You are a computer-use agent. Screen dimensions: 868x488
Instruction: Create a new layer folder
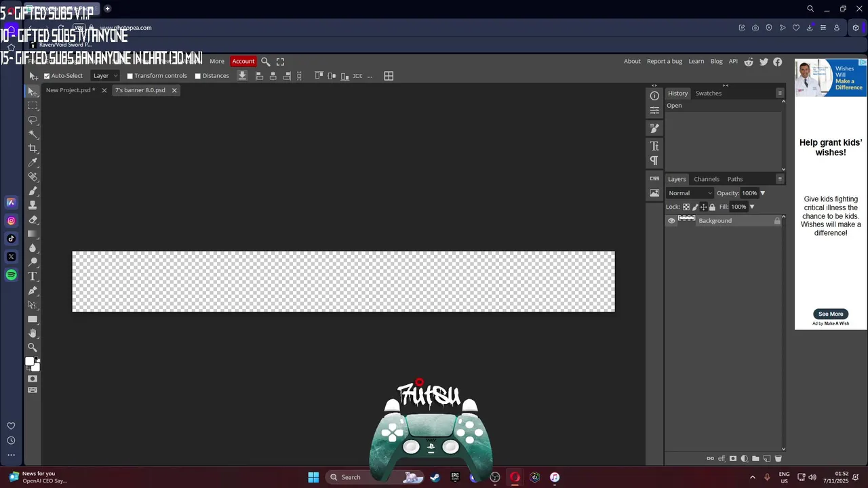pyautogui.click(x=755, y=459)
